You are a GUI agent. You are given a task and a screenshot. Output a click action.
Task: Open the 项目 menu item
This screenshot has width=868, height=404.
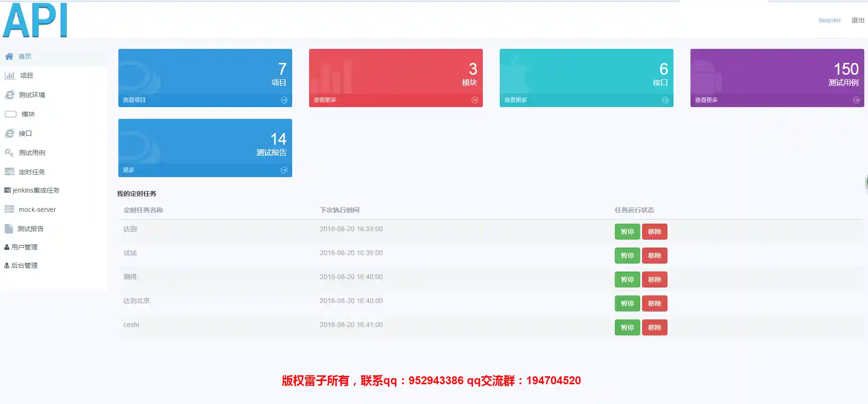(26, 76)
